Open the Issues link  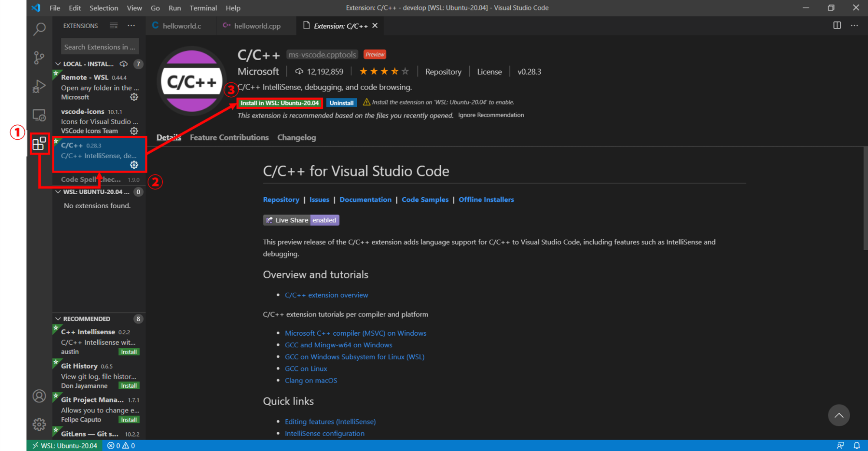click(x=319, y=199)
